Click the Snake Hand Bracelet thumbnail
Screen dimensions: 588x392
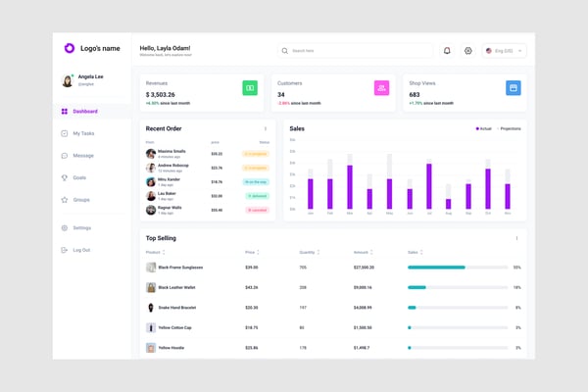click(x=151, y=308)
